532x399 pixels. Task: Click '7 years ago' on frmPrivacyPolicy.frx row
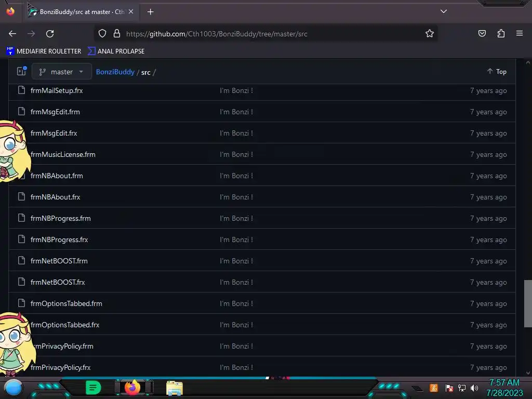click(x=488, y=367)
